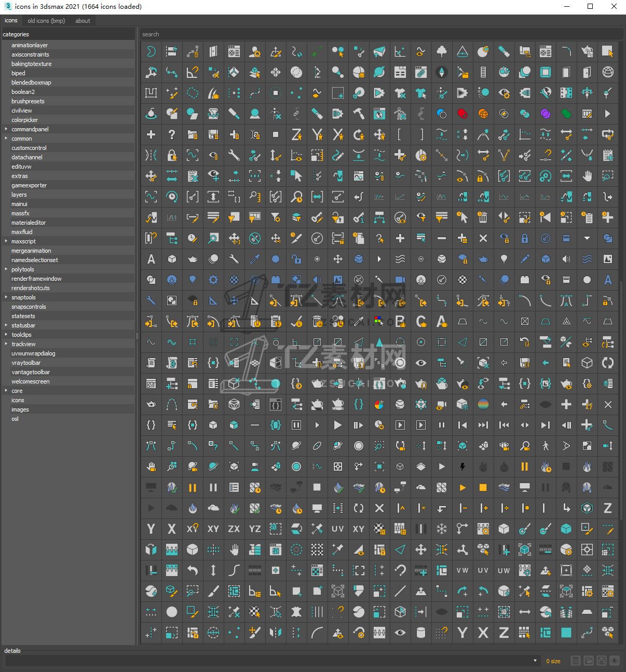
Task: Open the about tab
Action: [83, 21]
